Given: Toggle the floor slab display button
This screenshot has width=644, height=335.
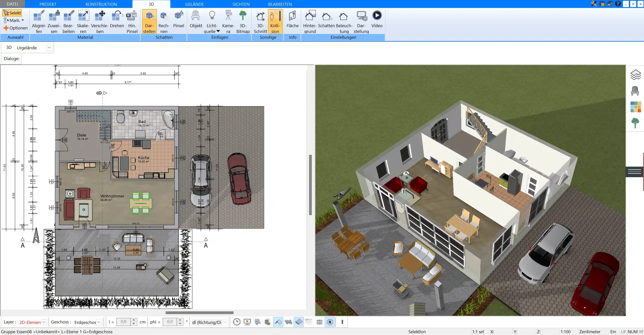Looking at the screenshot, I should [299, 322].
